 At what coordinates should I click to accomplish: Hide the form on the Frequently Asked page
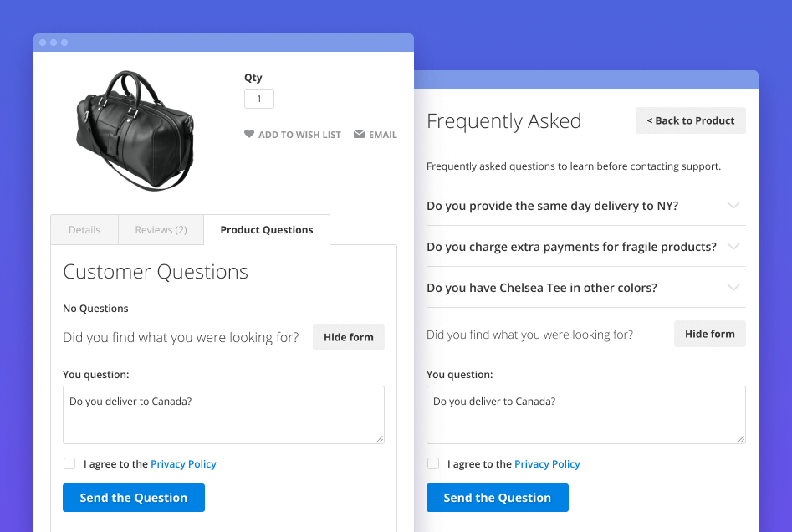point(709,333)
